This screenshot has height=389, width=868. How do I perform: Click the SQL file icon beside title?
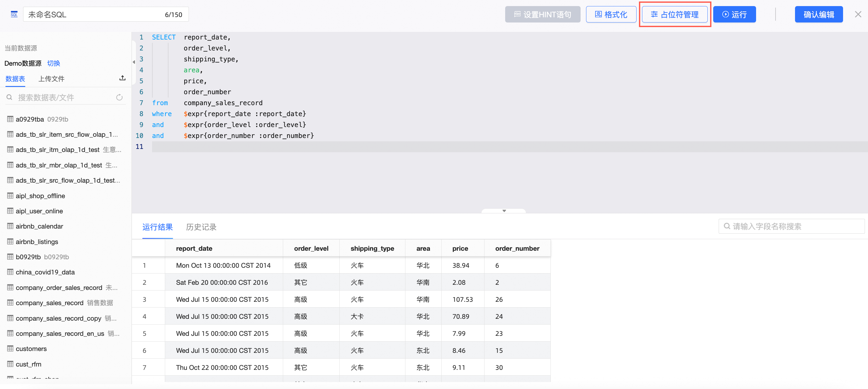(x=14, y=15)
